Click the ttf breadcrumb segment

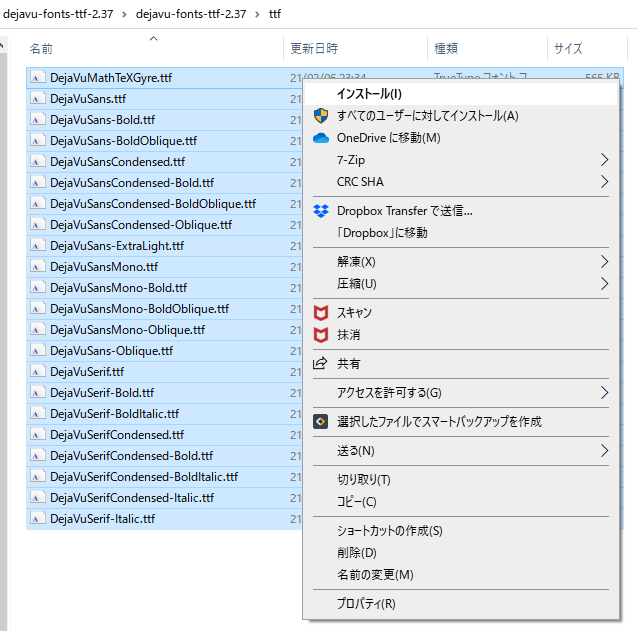(275, 14)
